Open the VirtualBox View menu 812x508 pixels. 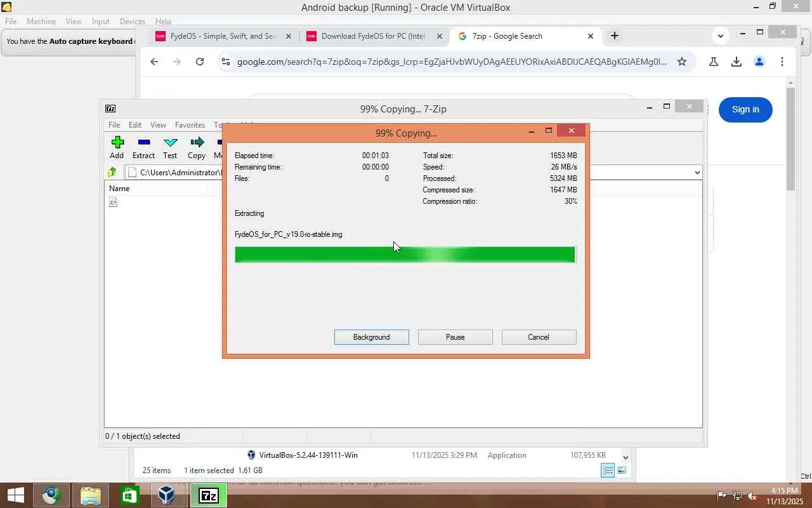tap(74, 22)
